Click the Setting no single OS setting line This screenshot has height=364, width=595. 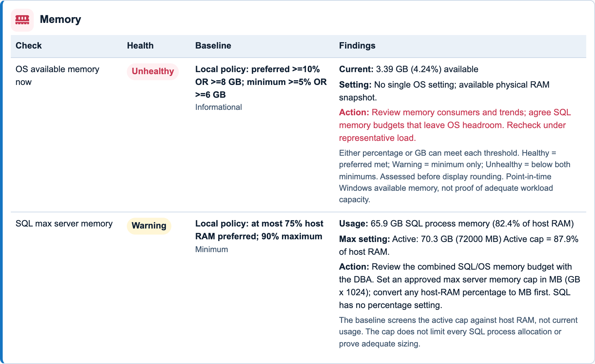tap(444, 91)
